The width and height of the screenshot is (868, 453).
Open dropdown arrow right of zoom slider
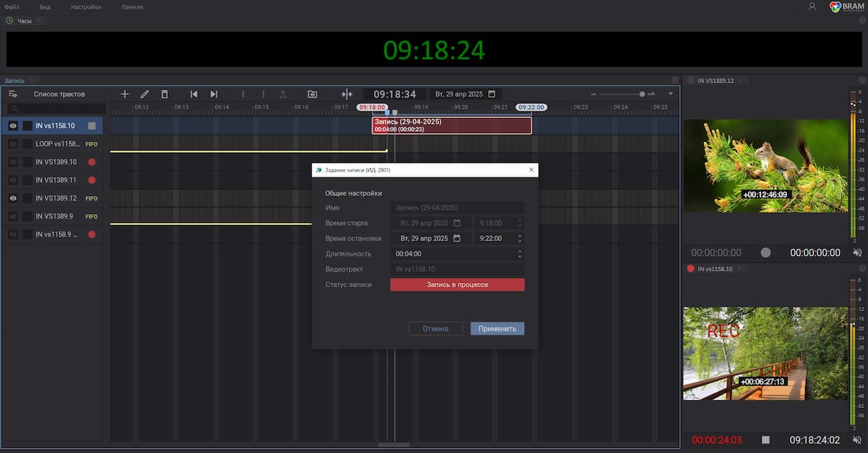pyautogui.click(x=671, y=94)
